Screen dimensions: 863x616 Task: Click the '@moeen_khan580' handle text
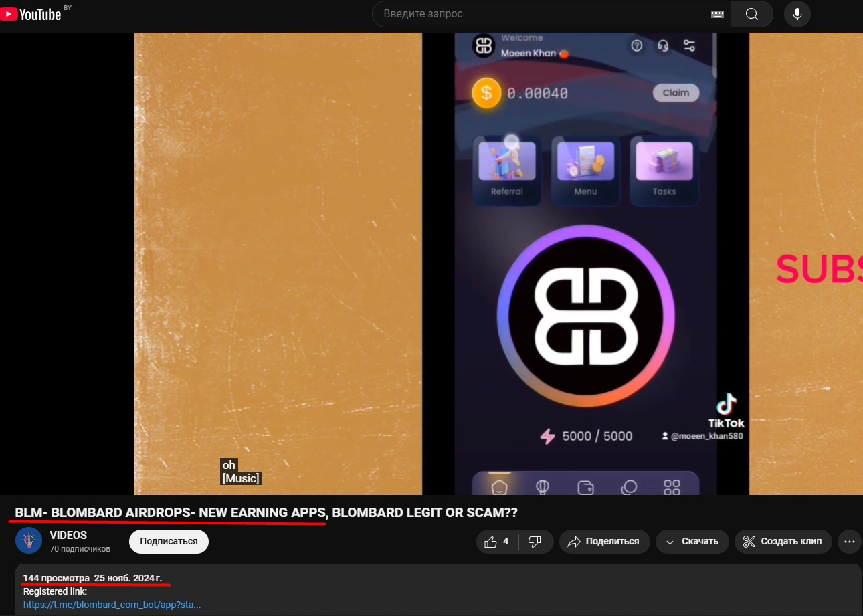coord(706,436)
